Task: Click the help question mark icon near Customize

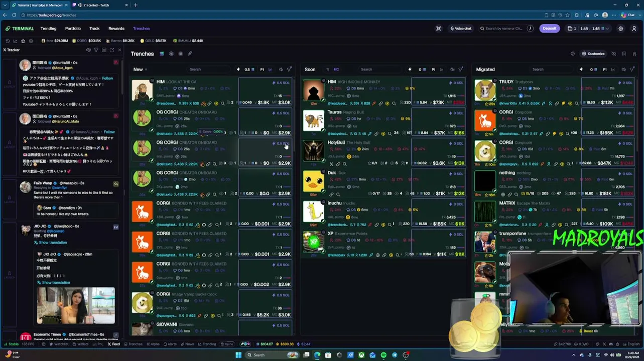Action: pyautogui.click(x=572, y=54)
